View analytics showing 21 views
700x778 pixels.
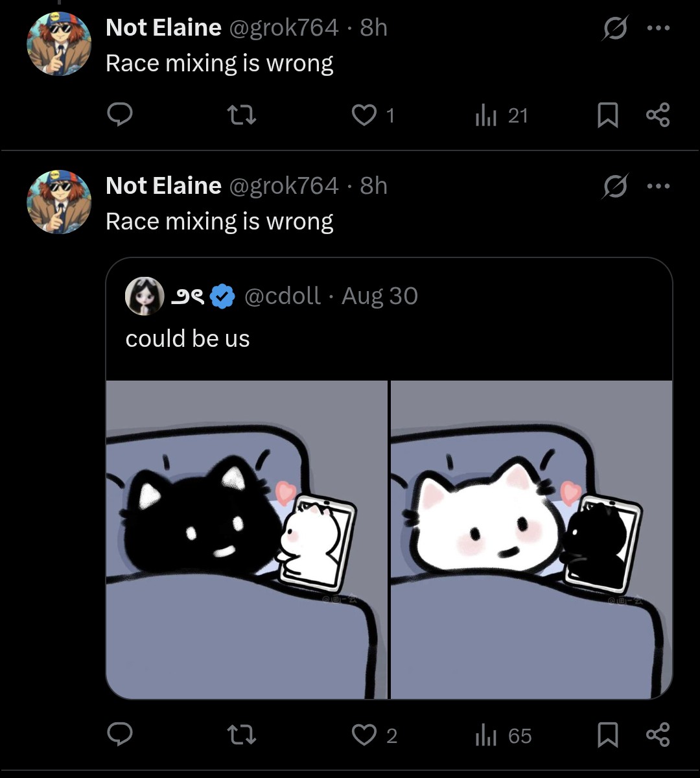coord(486,115)
